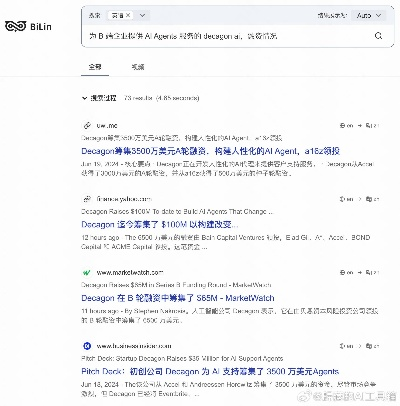The height and width of the screenshot is (406, 400).
Task: Open the source language dropdown chevron
Action: [142, 15]
